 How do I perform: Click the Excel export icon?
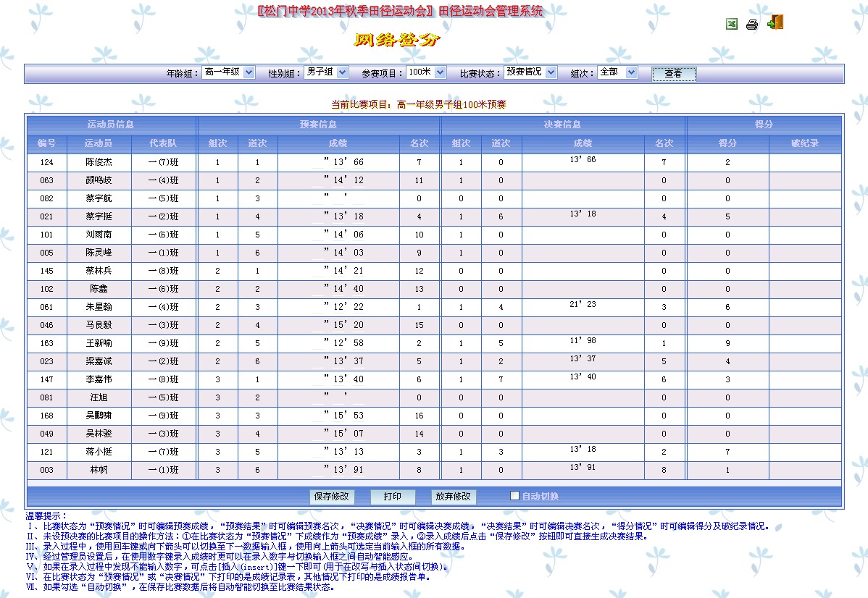731,24
